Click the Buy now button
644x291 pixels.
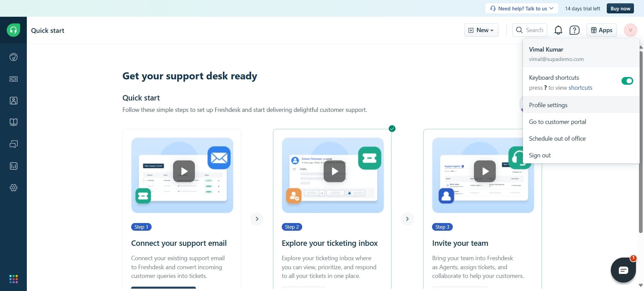(x=620, y=8)
